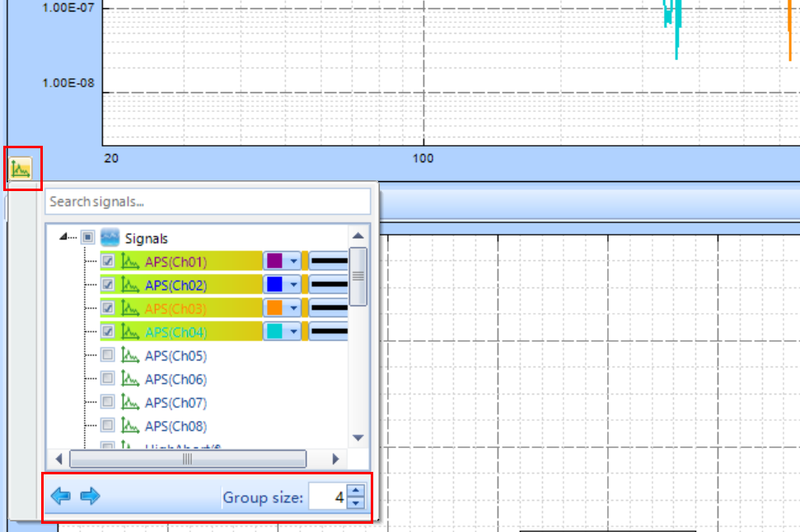The image size is (800, 532).
Task: Increase Group size using the up spinner arrow
Action: [354, 492]
